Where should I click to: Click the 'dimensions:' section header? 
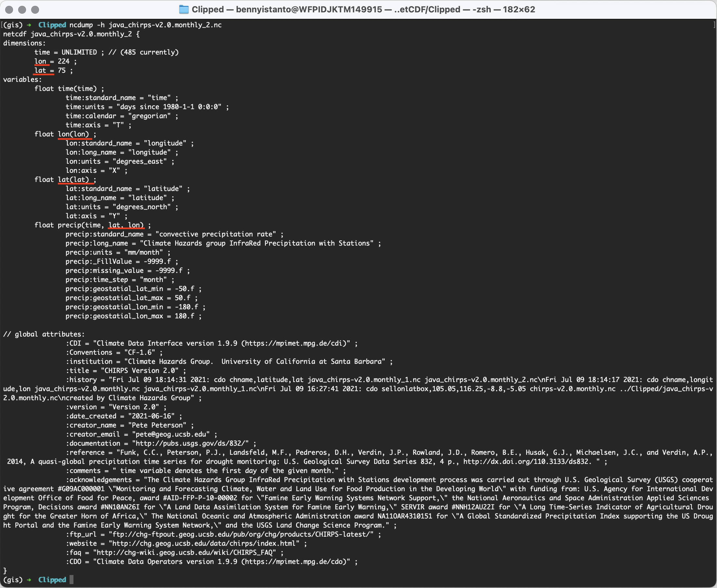coord(24,43)
